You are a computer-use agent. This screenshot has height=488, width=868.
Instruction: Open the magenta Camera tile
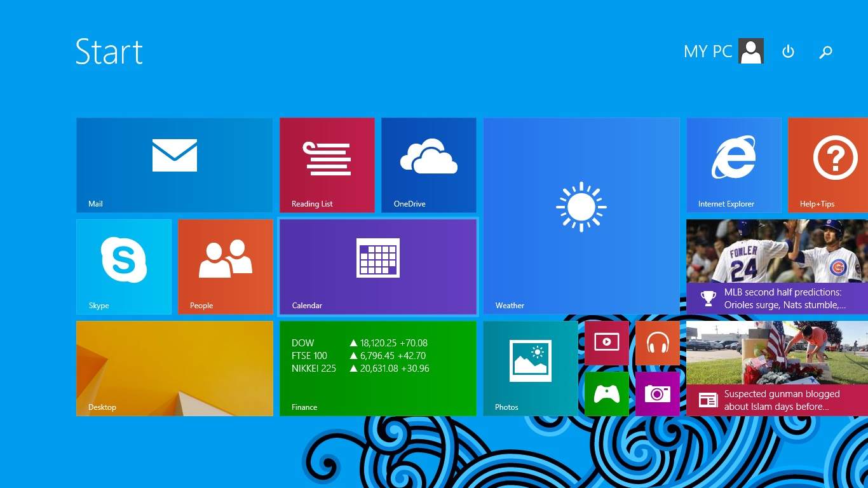point(657,394)
